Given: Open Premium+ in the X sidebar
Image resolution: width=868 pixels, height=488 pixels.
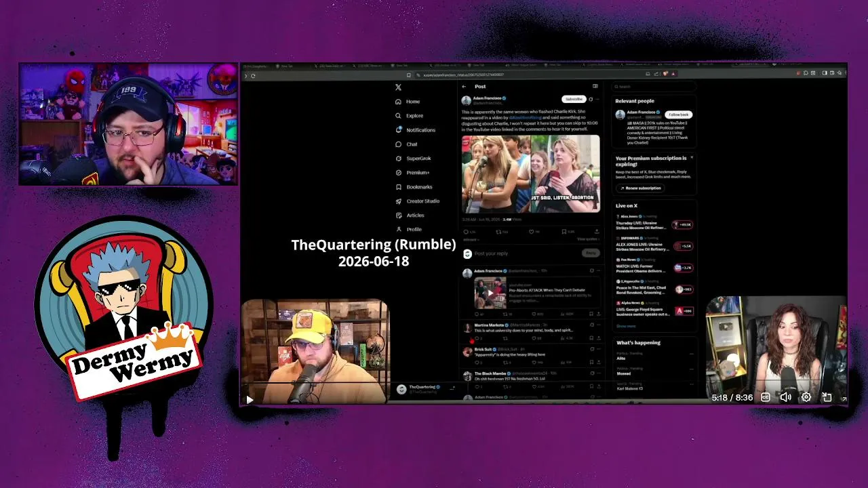Looking at the screenshot, I should [x=412, y=173].
